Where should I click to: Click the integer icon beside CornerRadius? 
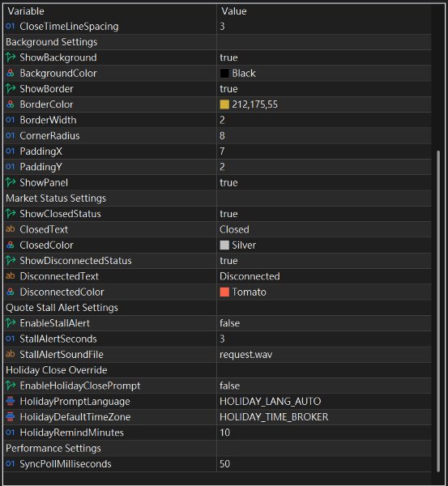pyautogui.click(x=11, y=135)
